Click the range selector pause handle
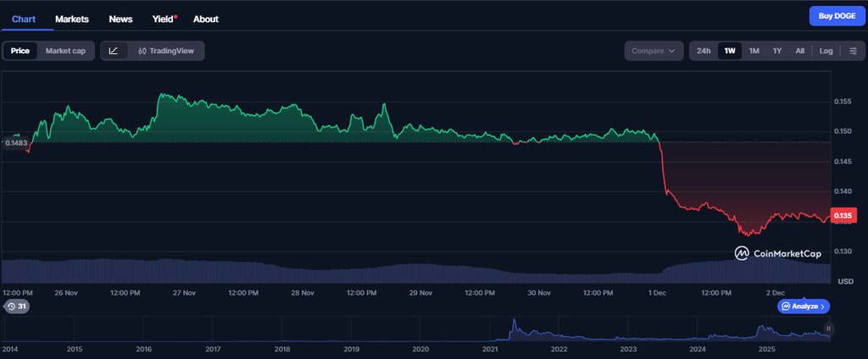This screenshot has height=359, width=868. [x=829, y=329]
